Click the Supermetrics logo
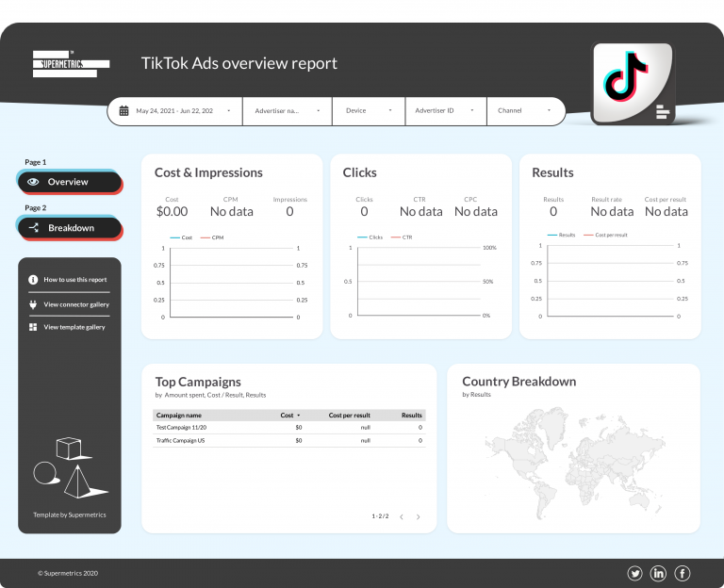This screenshot has height=588, width=724. (x=71, y=64)
